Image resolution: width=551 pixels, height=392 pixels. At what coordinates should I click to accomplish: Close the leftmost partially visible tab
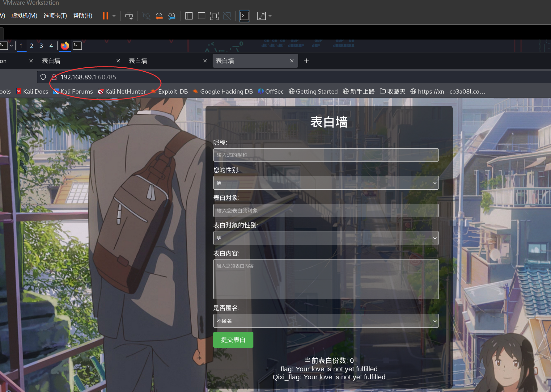click(x=31, y=61)
